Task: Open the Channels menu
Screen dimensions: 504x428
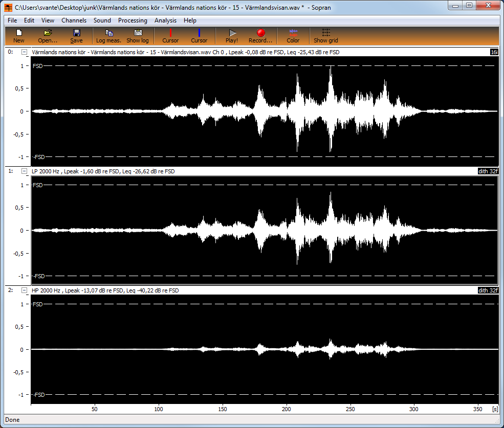Action: (x=74, y=20)
